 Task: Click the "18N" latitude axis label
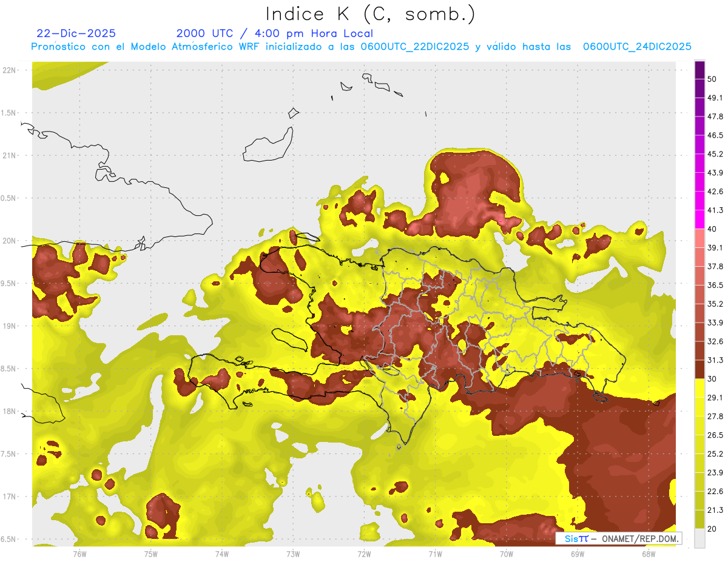click(x=9, y=412)
